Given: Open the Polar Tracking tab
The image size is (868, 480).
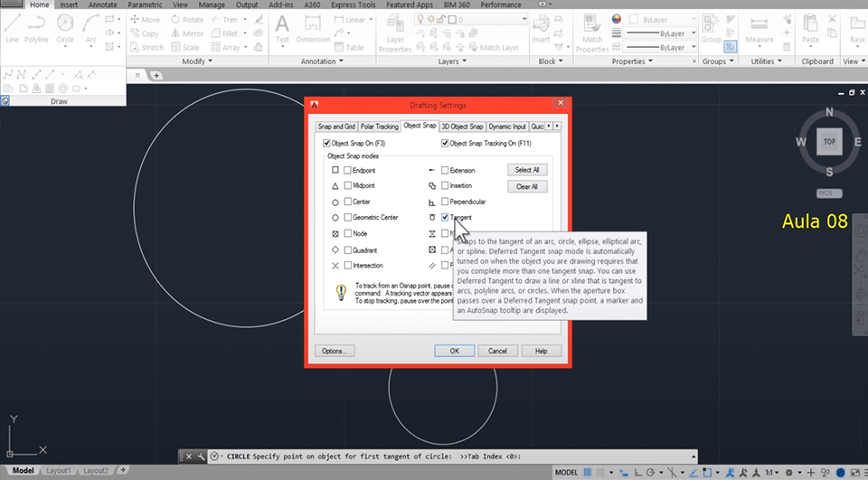Looking at the screenshot, I should (x=379, y=127).
